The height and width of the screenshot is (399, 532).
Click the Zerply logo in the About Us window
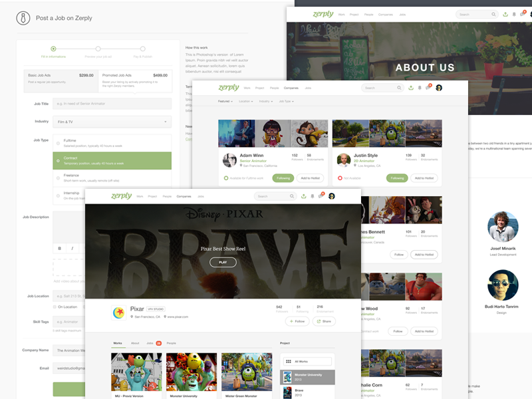click(x=323, y=14)
